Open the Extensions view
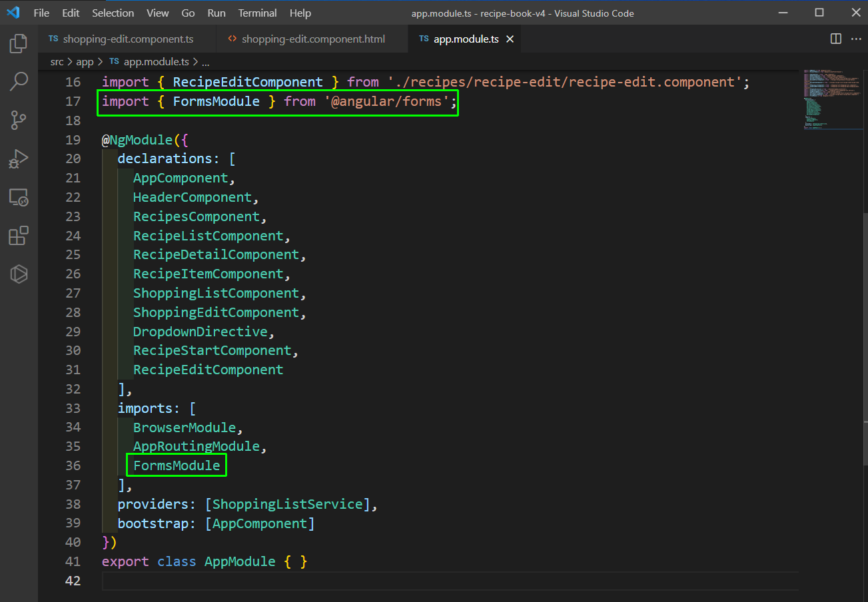 tap(19, 236)
